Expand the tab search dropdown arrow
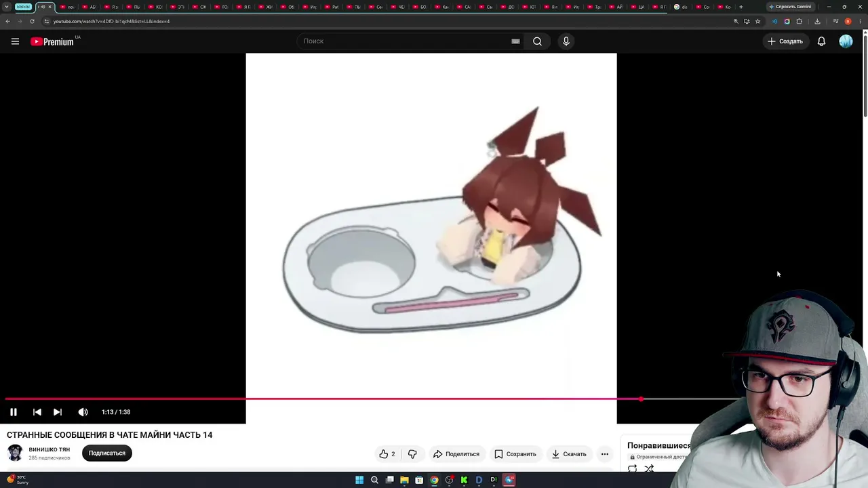The image size is (868, 488). coord(7,7)
